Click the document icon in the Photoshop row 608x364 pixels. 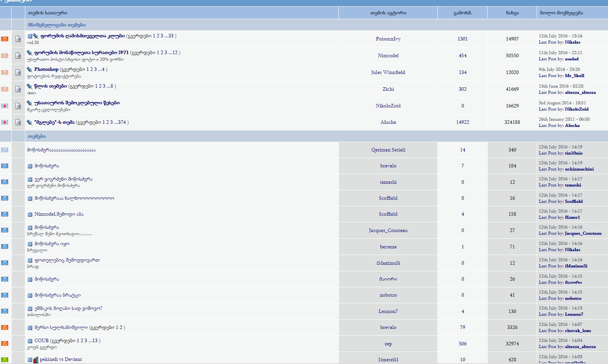(18, 72)
